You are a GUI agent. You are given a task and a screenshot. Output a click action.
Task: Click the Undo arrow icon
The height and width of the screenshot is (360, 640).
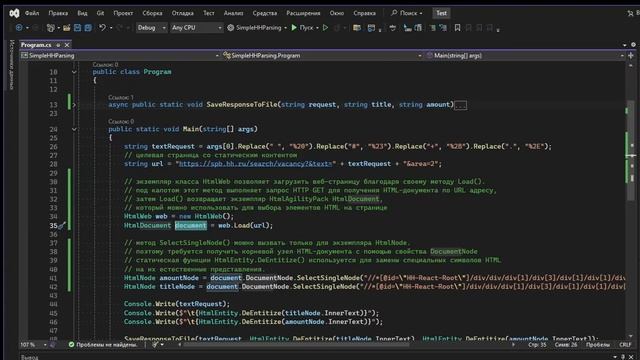(102, 28)
